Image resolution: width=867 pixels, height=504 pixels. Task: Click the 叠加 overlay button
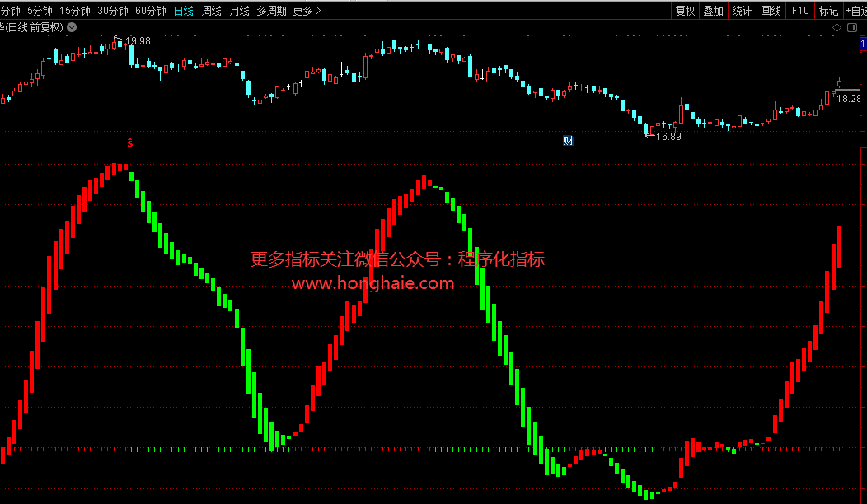tap(713, 11)
